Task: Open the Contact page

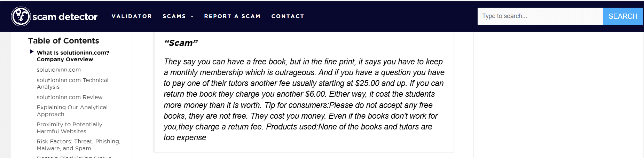Action: click(288, 16)
